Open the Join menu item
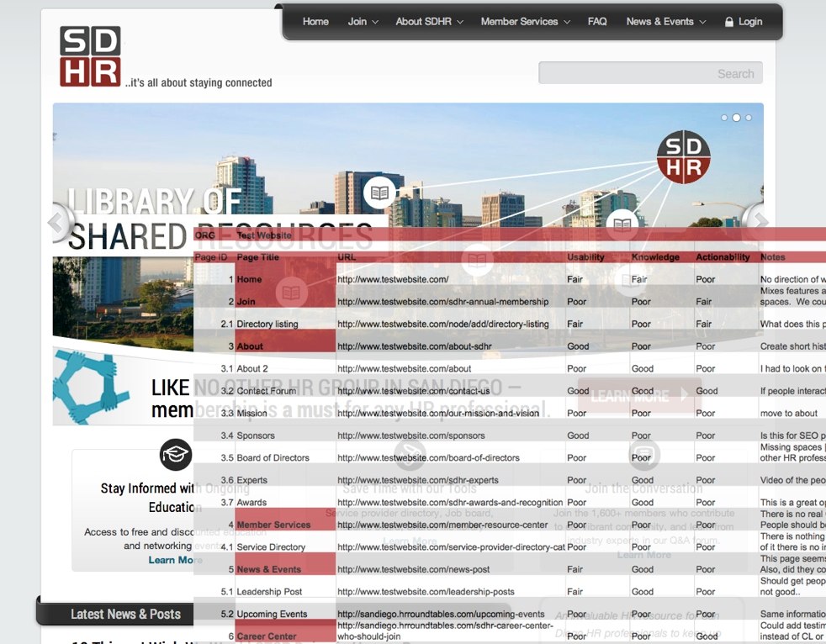This screenshot has height=644, width=826. pyautogui.click(x=357, y=22)
